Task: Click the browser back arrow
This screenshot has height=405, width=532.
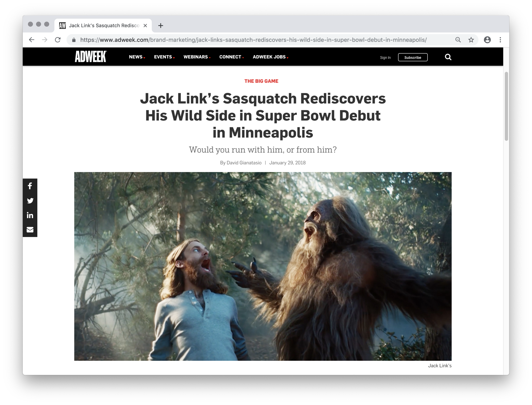Action: tap(31, 40)
